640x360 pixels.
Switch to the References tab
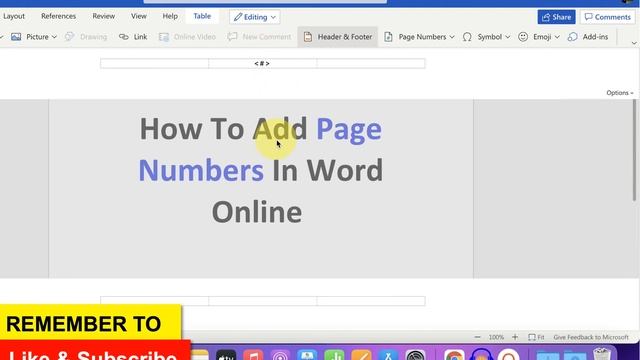(x=58, y=16)
